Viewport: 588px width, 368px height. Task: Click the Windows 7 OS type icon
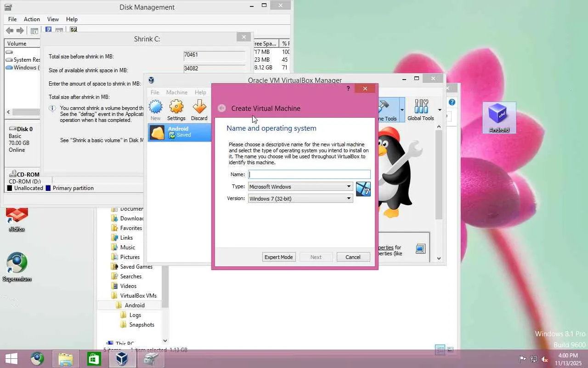(363, 189)
